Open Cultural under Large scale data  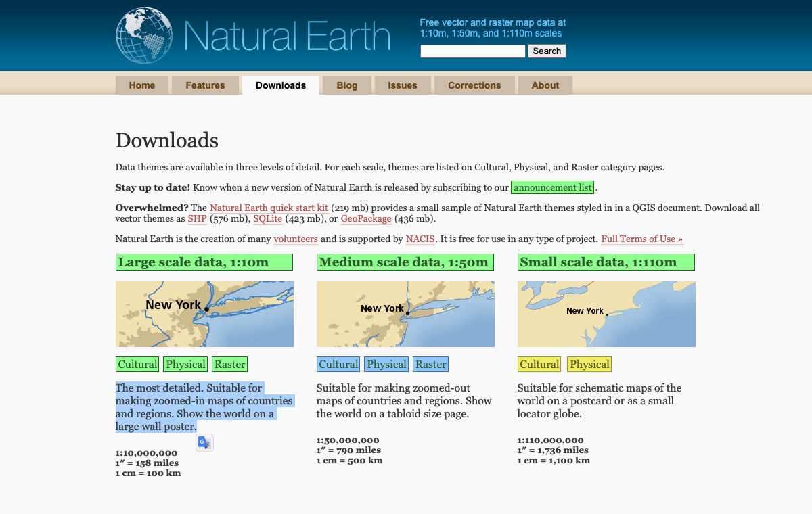pyautogui.click(x=137, y=365)
